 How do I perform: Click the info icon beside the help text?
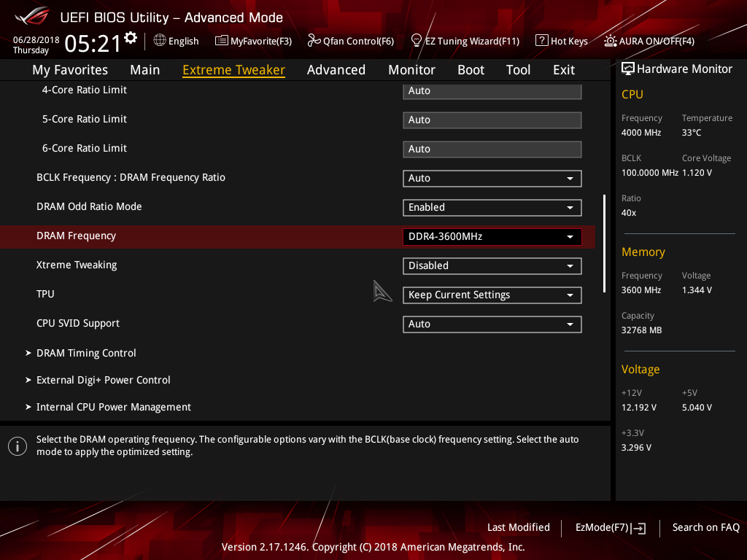(x=18, y=446)
